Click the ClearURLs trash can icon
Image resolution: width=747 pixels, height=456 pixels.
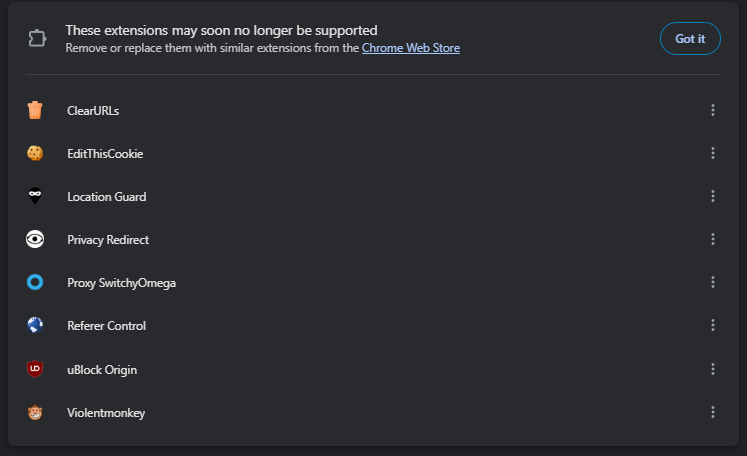35,110
